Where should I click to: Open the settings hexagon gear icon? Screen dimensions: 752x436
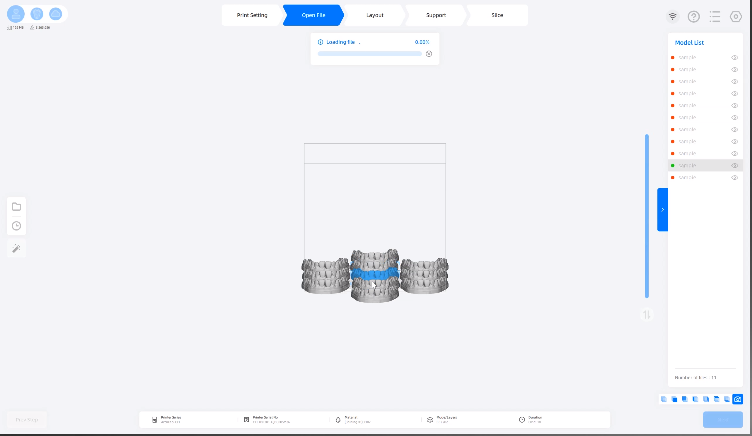coord(736,16)
